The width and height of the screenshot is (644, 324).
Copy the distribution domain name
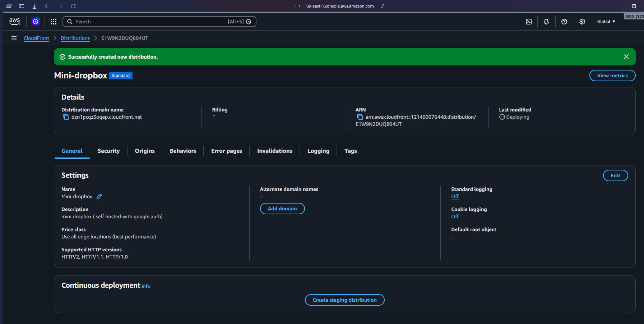[66, 117]
